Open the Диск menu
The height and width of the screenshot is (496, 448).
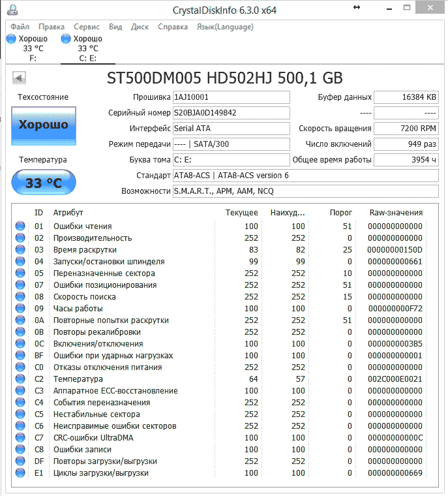[140, 27]
